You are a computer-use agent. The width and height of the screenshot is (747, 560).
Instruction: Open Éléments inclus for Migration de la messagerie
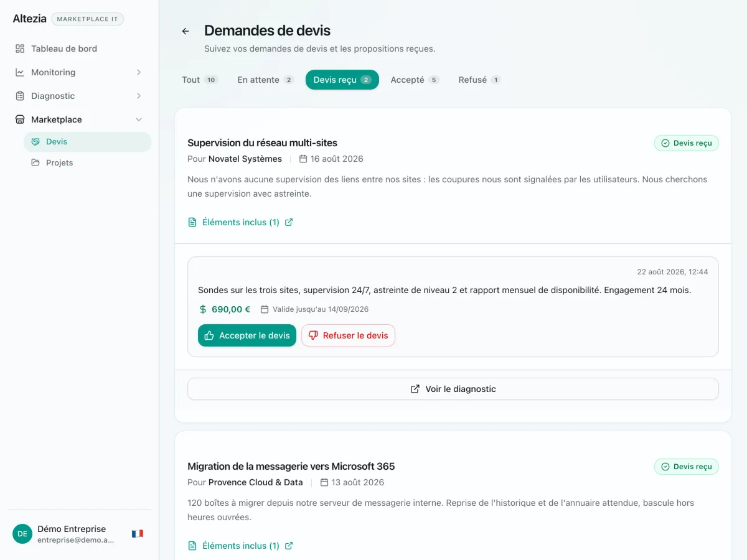[240, 546]
